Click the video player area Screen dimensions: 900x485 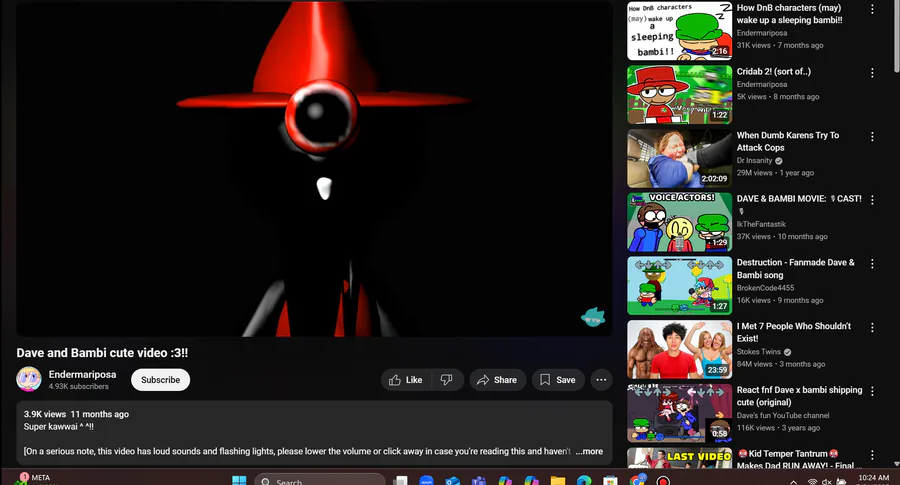tap(314, 168)
